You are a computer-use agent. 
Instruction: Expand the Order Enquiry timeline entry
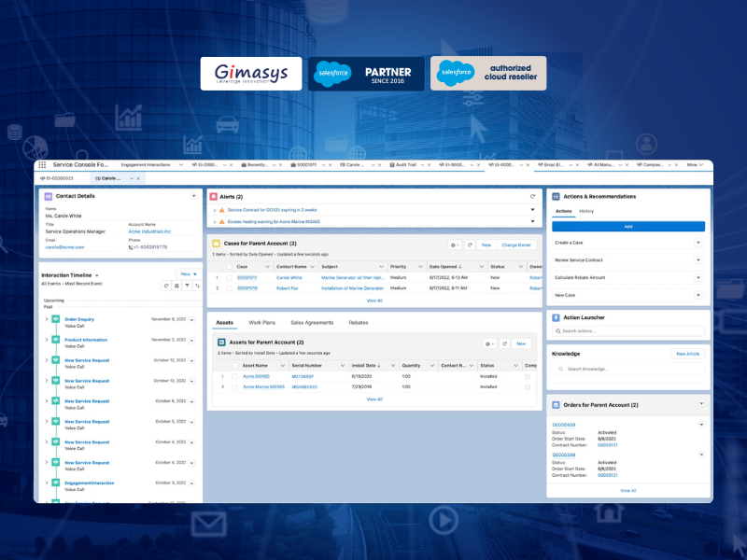(x=46, y=319)
